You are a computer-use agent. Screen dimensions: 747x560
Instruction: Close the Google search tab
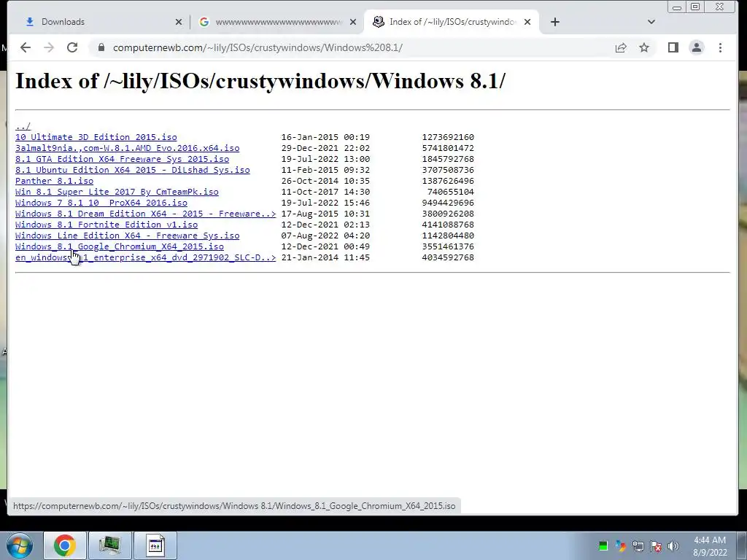pyautogui.click(x=353, y=22)
